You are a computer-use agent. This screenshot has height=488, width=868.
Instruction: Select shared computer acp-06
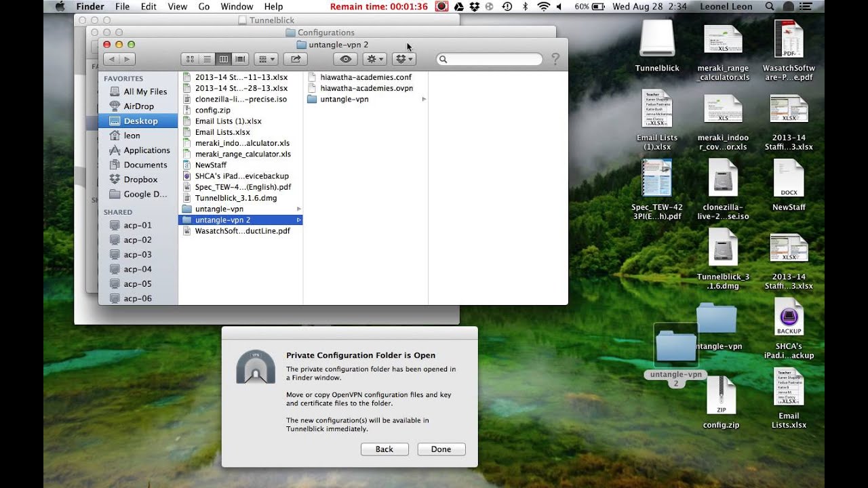pos(138,298)
